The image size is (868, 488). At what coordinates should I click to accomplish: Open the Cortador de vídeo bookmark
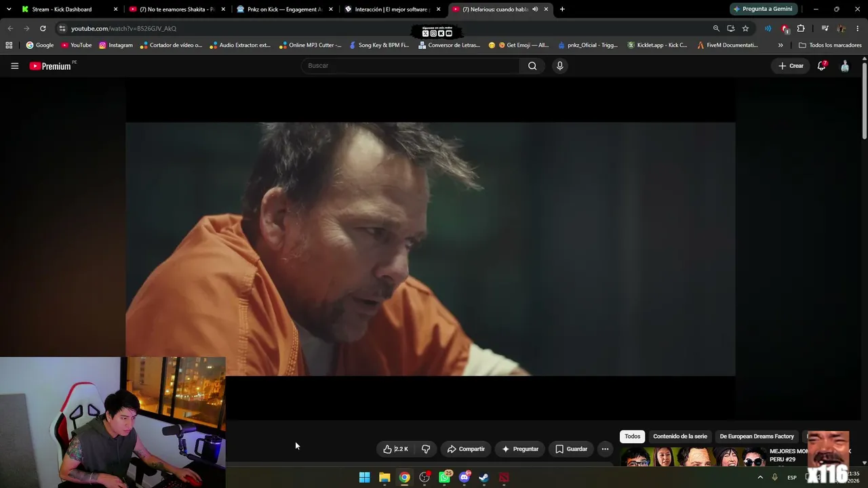pos(172,45)
